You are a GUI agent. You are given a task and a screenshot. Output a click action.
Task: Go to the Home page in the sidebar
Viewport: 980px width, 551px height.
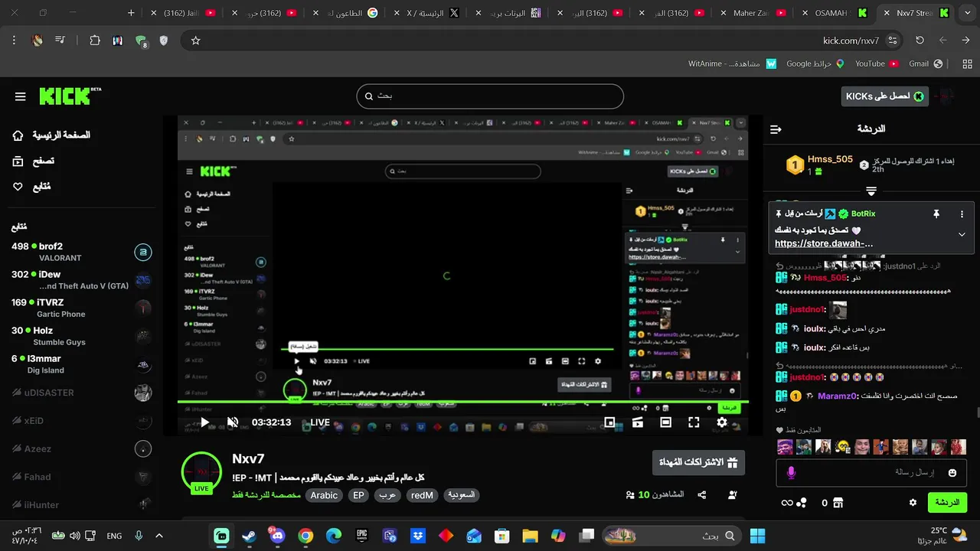click(x=51, y=135)
